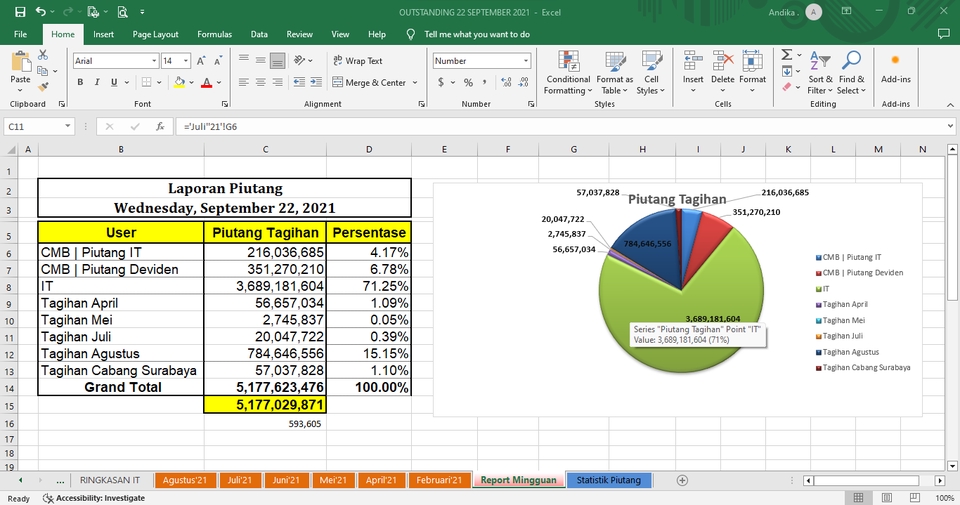Switch to Page Layout view in status bar
The image size is (960, 505).
[887, 498]
